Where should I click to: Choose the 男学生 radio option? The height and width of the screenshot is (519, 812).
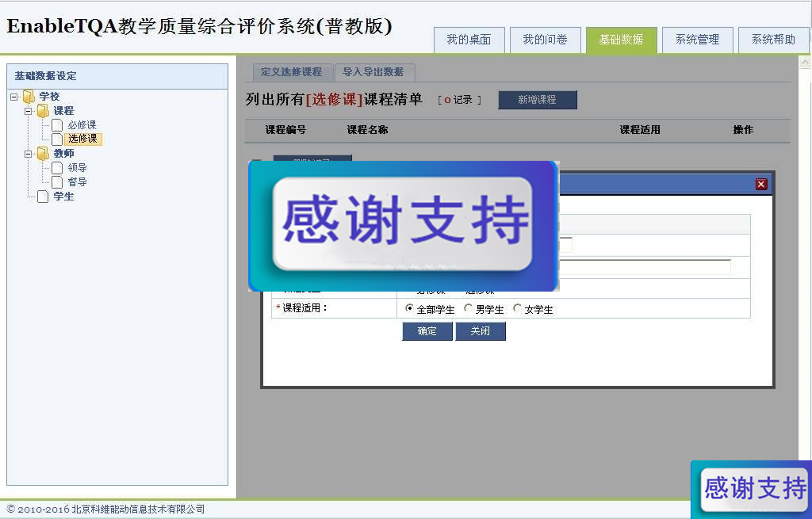tap(468, 308)
